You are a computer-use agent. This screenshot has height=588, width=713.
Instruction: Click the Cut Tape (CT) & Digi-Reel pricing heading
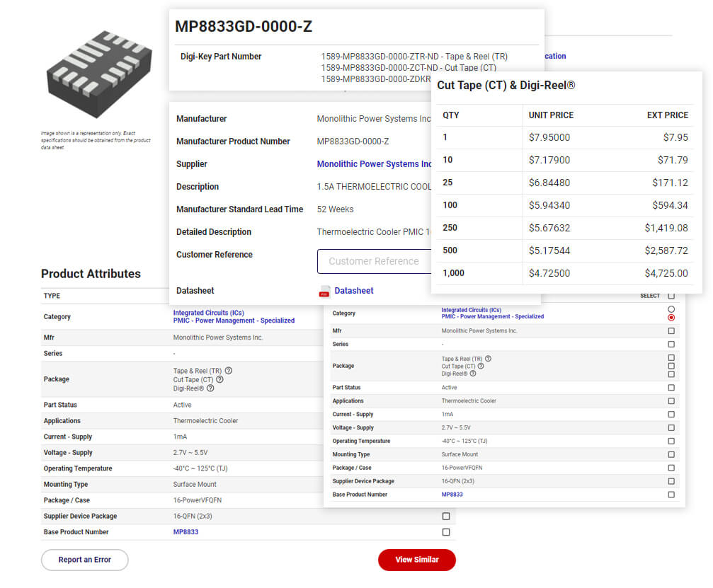point(506,86)
